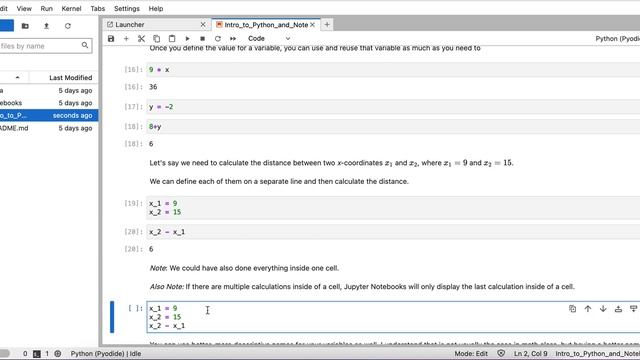Run the selected cell with the play icon
The width and height of the screenshot is (640, 360).
187,38
